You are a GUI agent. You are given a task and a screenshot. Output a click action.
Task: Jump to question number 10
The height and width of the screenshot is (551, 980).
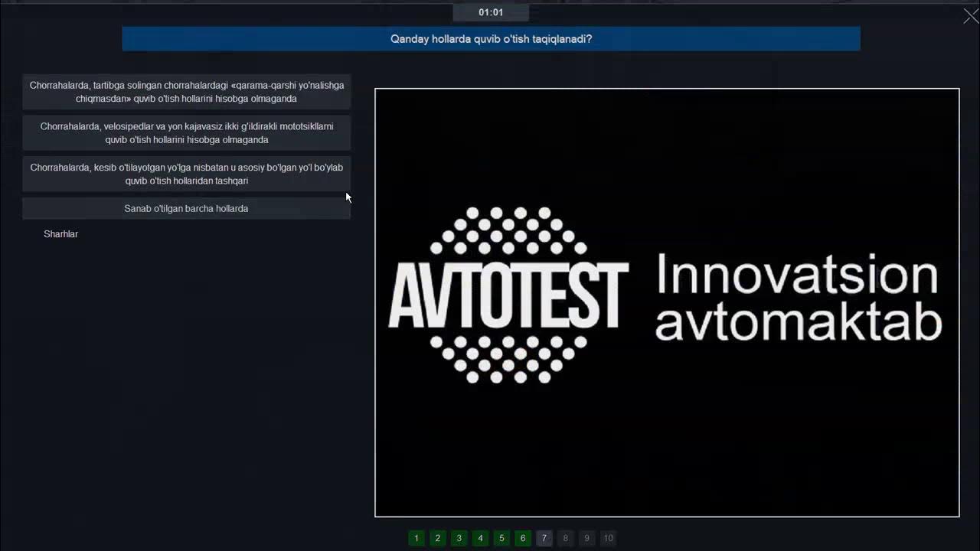click(608, 538)
